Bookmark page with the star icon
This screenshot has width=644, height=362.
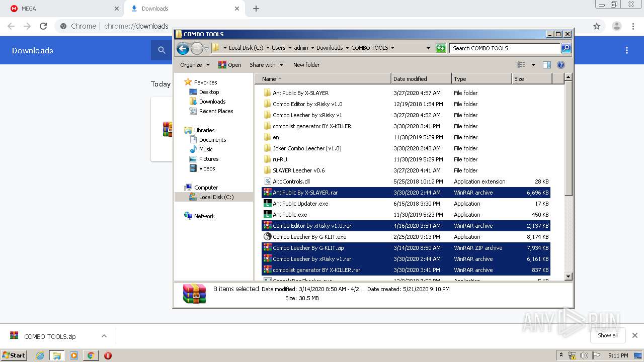point(597,26)
